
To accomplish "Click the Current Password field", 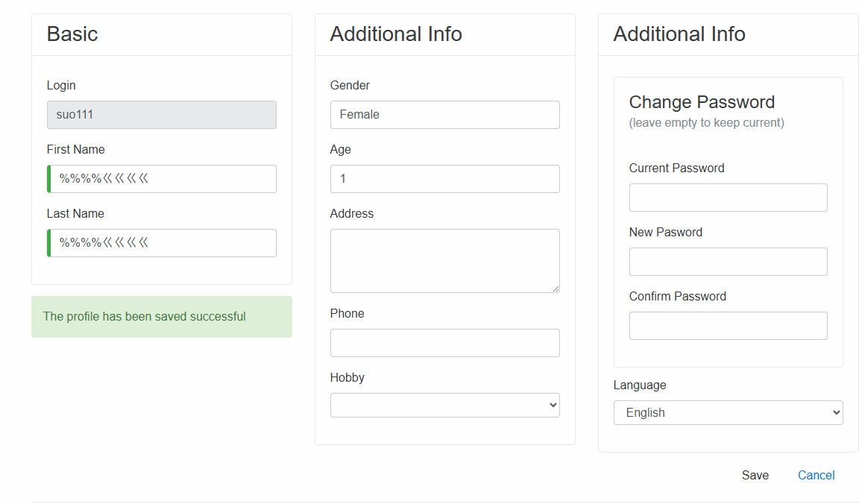I will click(x=728, y=198).
